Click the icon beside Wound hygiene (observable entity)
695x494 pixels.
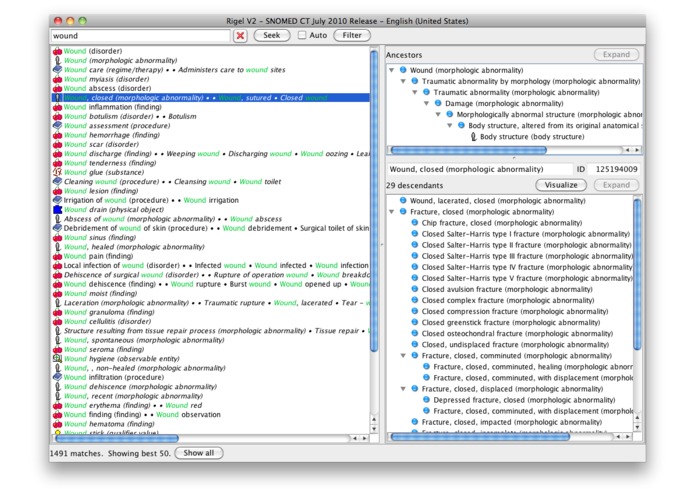pyautogui.click(x=57, y=358)
